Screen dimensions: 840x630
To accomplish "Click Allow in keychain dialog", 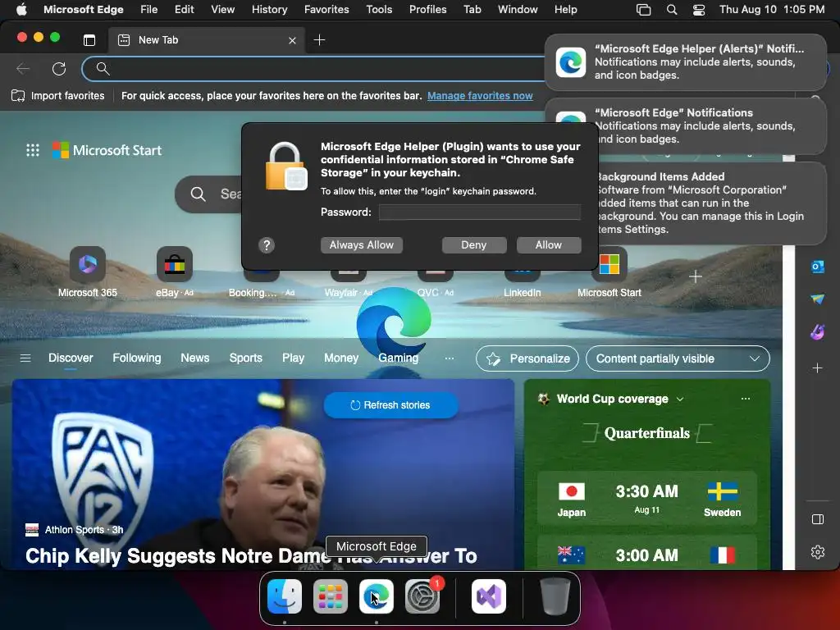I will 549,244.
